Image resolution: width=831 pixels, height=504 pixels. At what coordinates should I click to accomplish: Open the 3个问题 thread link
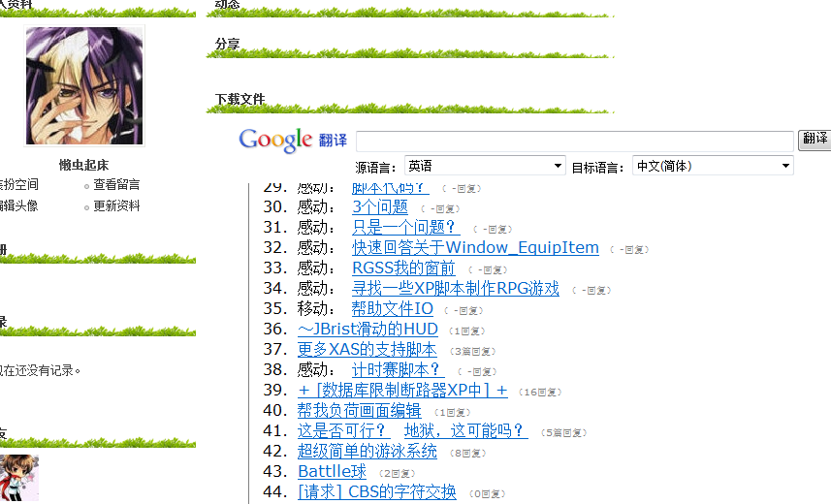[380, 206]
